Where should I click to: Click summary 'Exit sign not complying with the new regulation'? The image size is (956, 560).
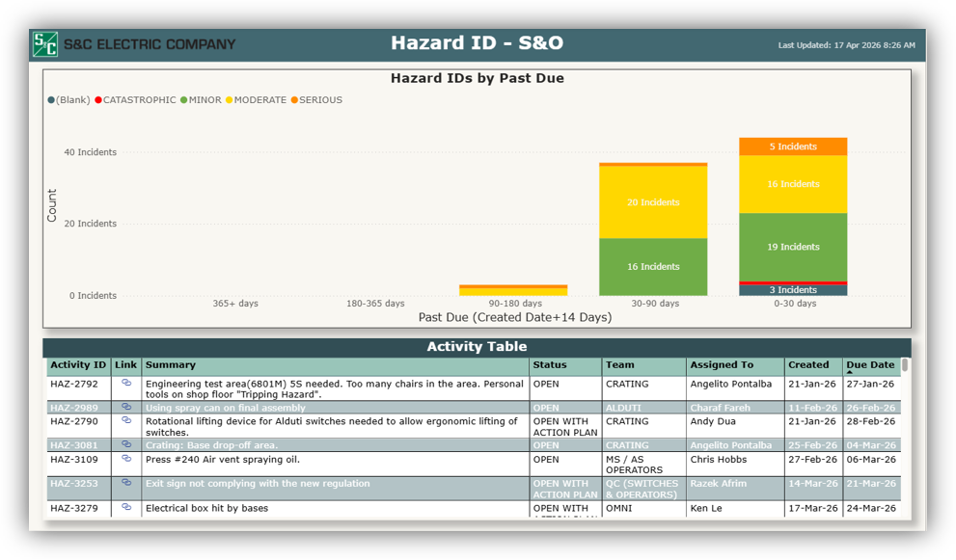258,483
